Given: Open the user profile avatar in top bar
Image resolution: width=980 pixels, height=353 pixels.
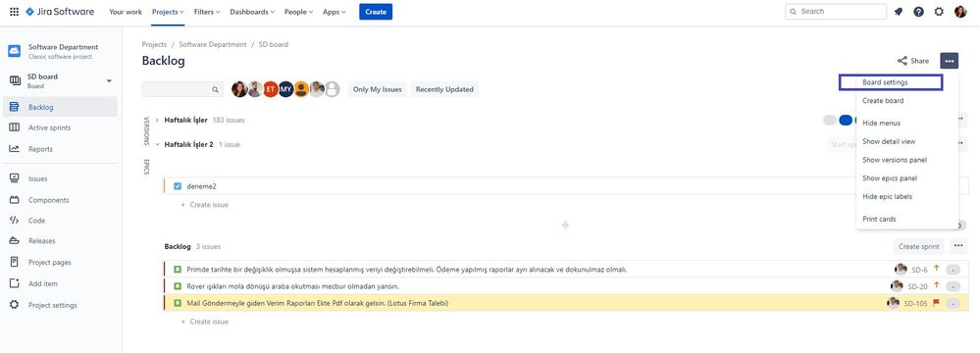Looking at the screenshot, I should [x=960, y=11].
